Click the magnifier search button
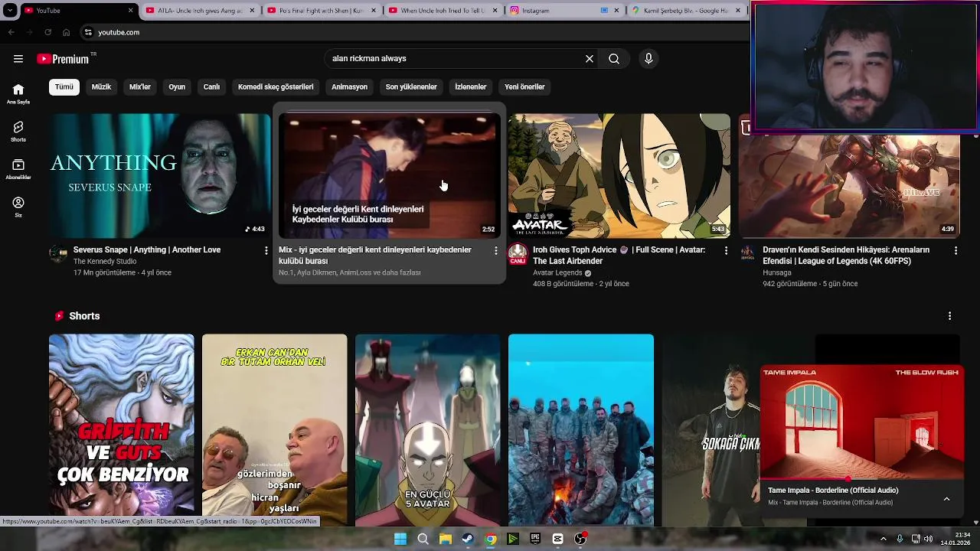 point(614,59)
